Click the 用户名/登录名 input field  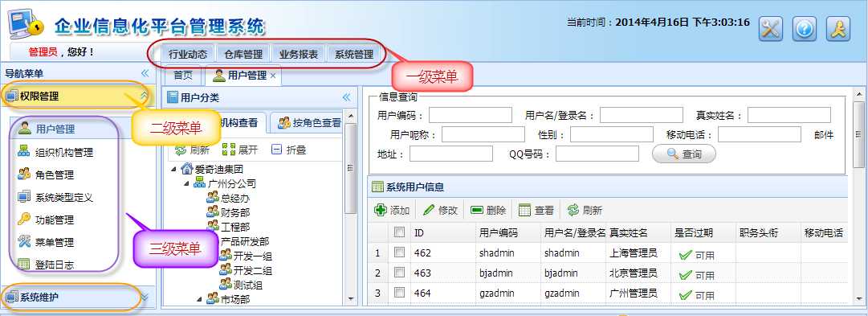point(642,115)
